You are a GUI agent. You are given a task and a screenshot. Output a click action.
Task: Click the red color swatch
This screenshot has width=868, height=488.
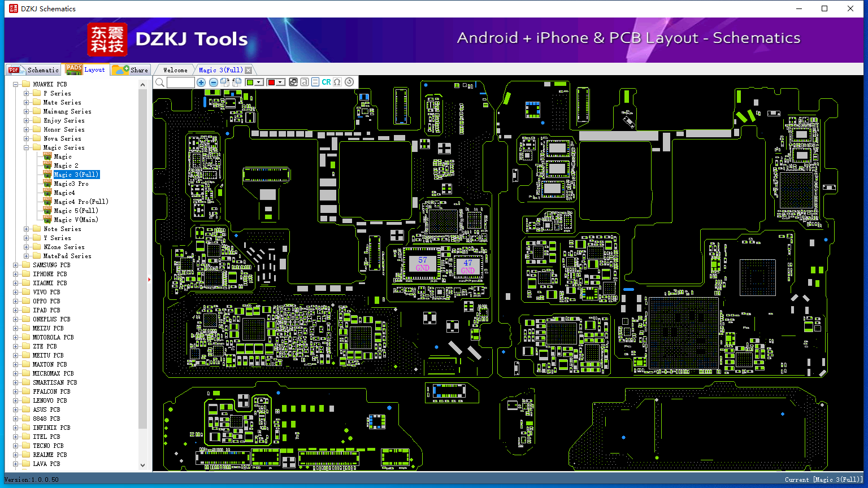[x=271, y=82]
